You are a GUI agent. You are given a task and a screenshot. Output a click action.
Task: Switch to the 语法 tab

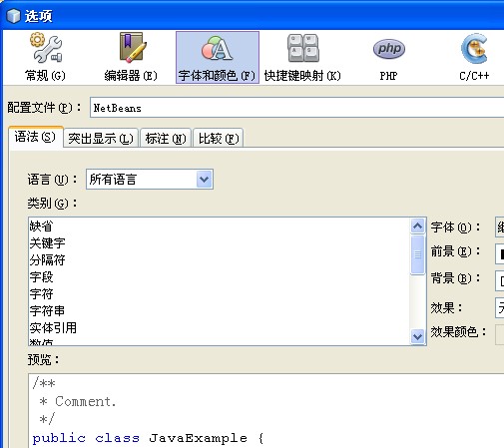(x=36, y=137)
